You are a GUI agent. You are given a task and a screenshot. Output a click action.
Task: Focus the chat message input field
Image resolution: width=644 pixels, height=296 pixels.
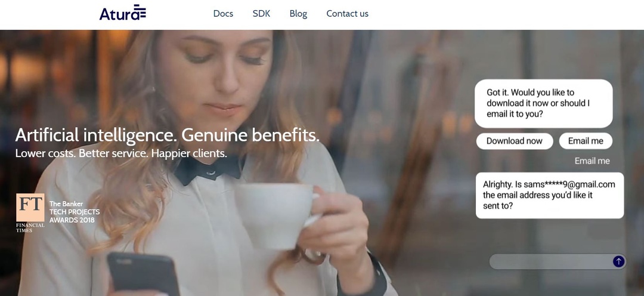(551, 261)
